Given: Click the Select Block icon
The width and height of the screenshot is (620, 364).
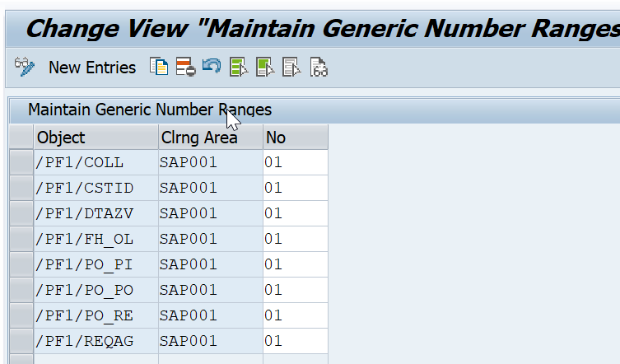Looking at the screenshot, I should (265, 67).
